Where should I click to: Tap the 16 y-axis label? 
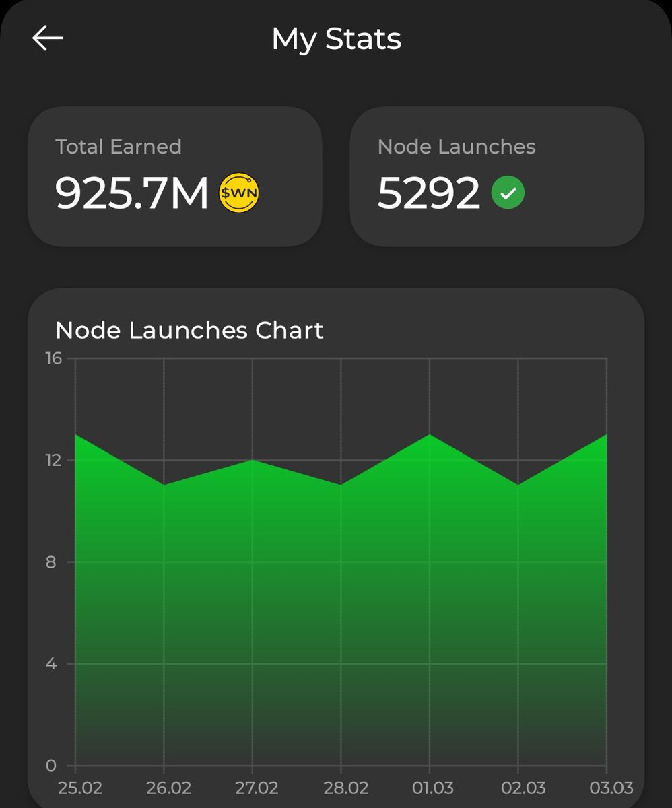tap(54, 358)
